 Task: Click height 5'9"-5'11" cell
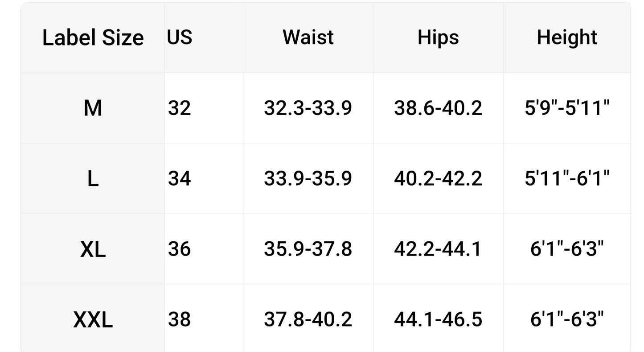[x=567, y=108]
